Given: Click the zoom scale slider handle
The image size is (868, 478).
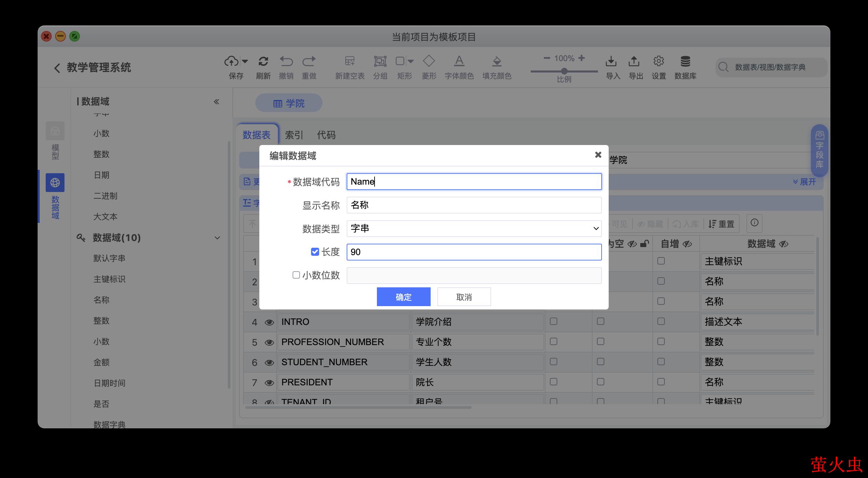Looking at the screenshot, I should coord(564,71).
